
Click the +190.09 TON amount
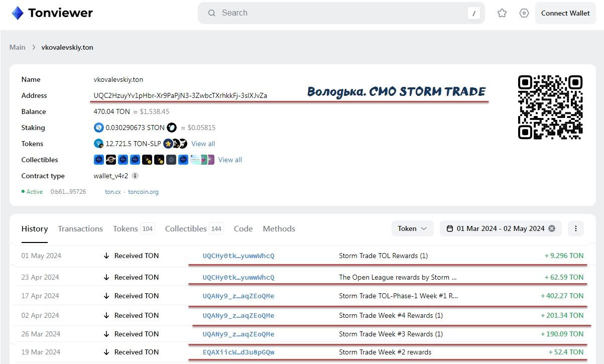[x=562, y=334]
